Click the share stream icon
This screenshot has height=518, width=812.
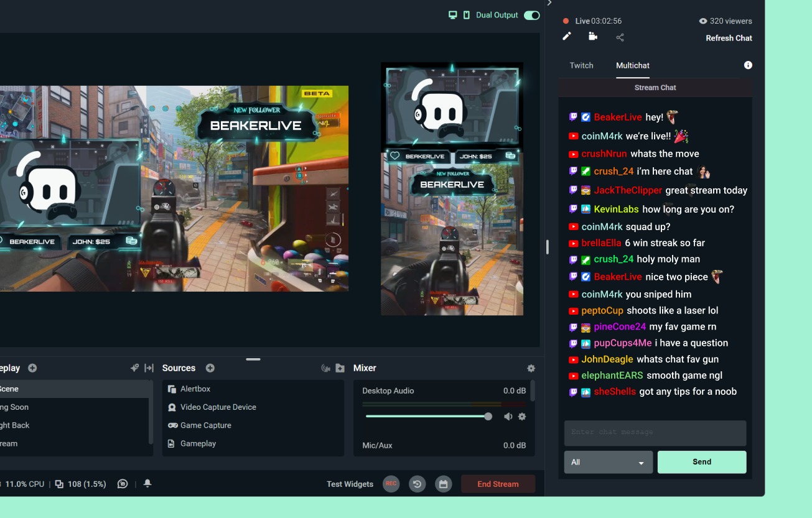(620, 37)
